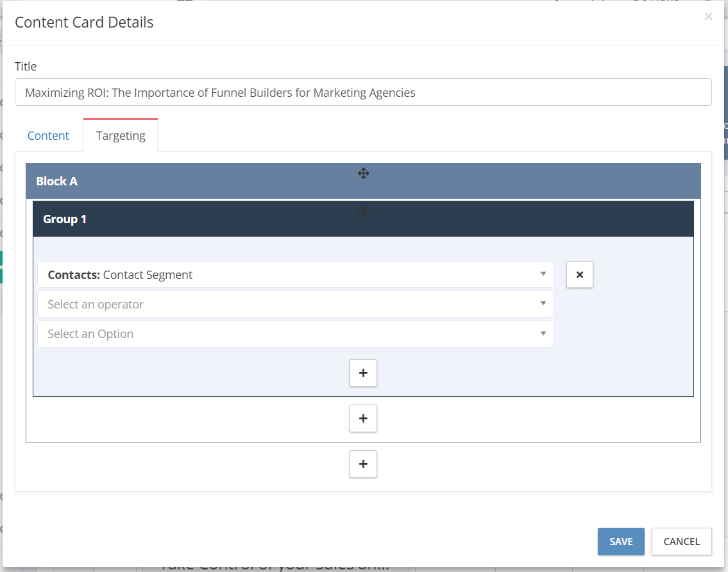
Task: Select the Targeting tab
Action: click(x=121, y=135)
